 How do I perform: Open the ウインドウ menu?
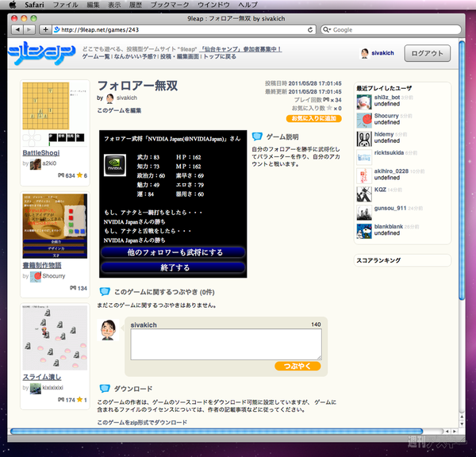tap(213, 5)
